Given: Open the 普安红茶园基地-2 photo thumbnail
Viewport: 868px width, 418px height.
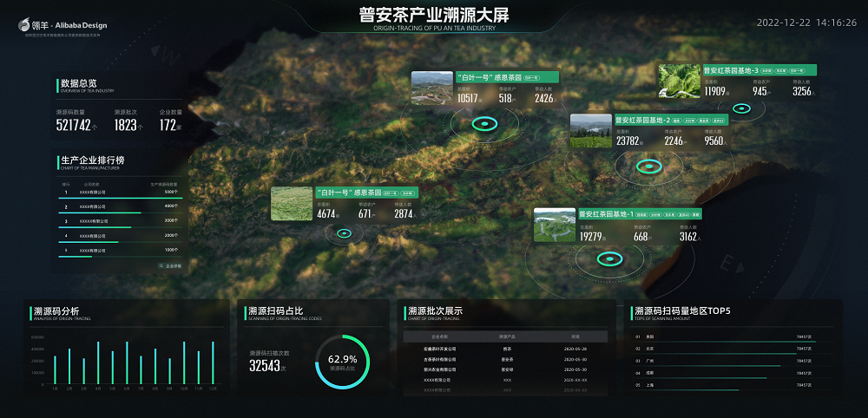Looking at the screenshot, I should (590, 130).
